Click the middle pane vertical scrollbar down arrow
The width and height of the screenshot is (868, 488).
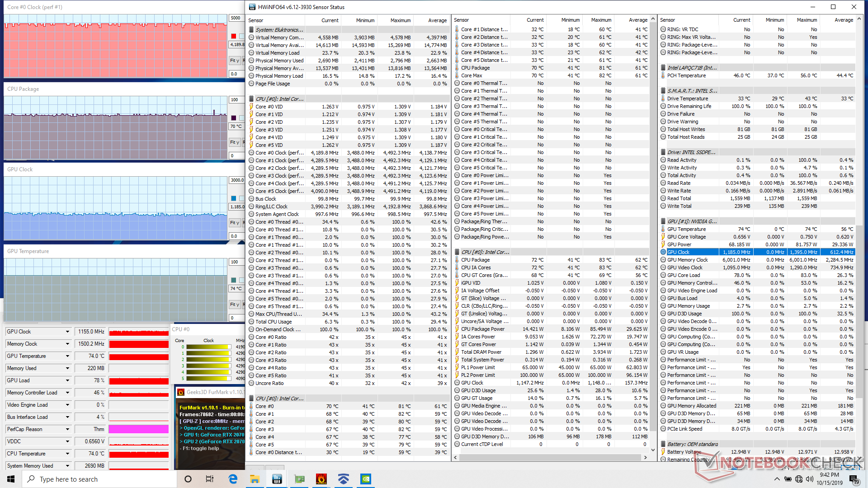tap(652, 450)
